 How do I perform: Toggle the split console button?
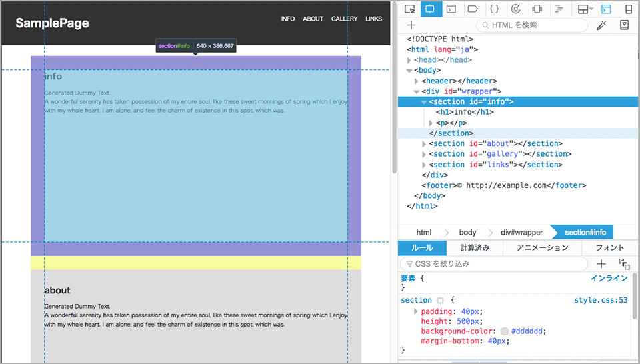click(606, 9)
